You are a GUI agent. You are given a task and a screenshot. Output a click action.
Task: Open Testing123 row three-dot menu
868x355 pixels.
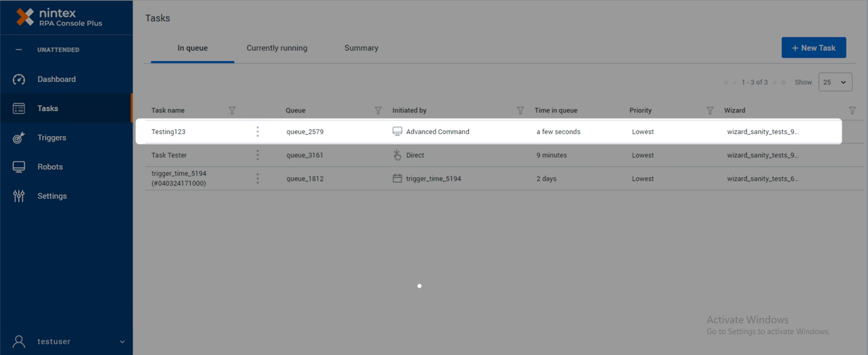(257, 131)
